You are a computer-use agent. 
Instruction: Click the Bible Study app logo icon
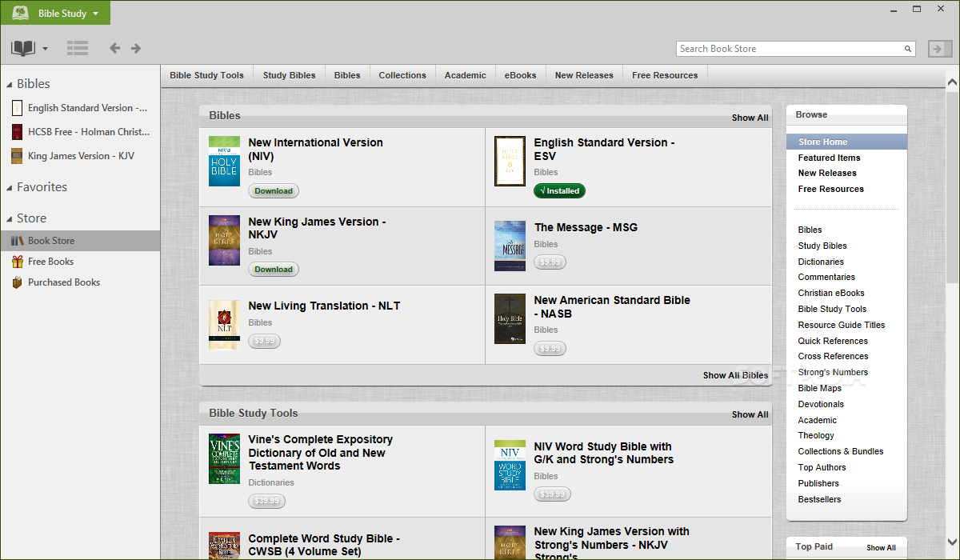click(20, 13)
